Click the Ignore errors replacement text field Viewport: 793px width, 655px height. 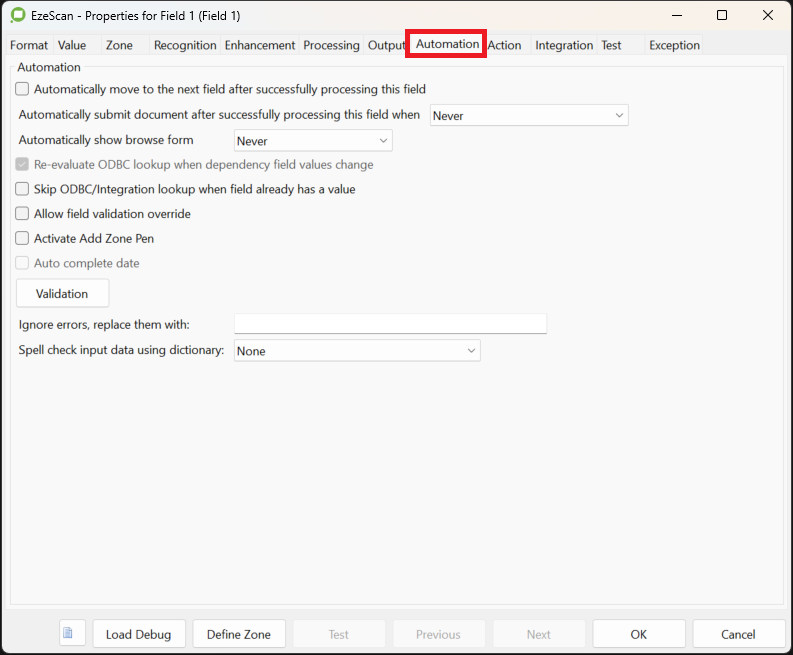[x=390, y=324]
